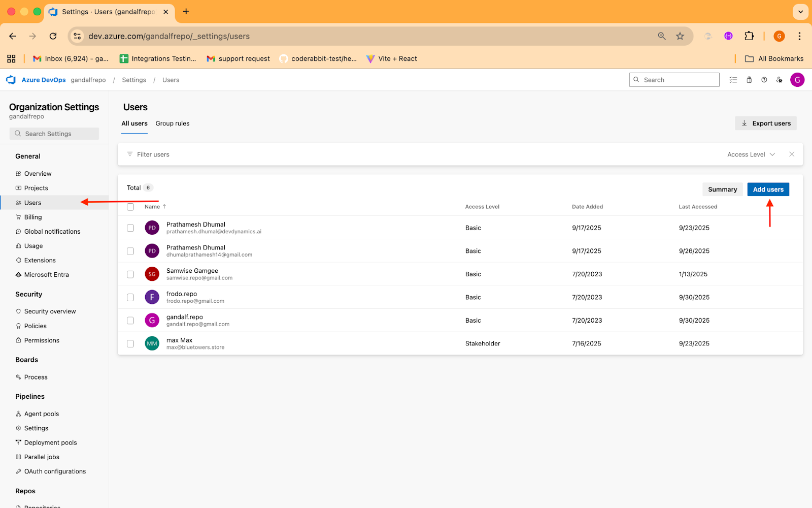Viewport: 812px width, 508px height.
Task: Click the G avatar for gandalf.repo row
Action: coord(152,321)
